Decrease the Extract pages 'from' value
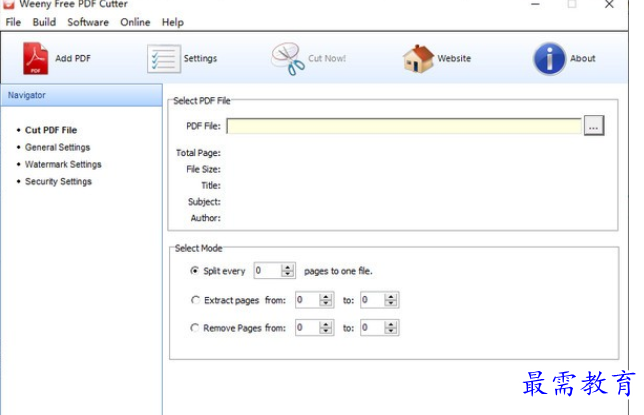 coord(326,304)
